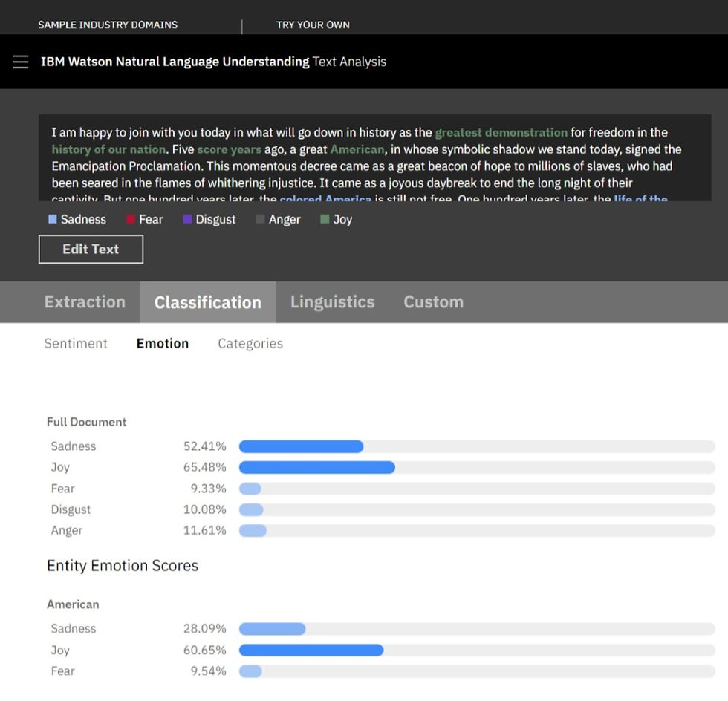Viewport: 728px width, 701px height.
Task: View the Categories sub-tab
Action: (x=250, y=344)
